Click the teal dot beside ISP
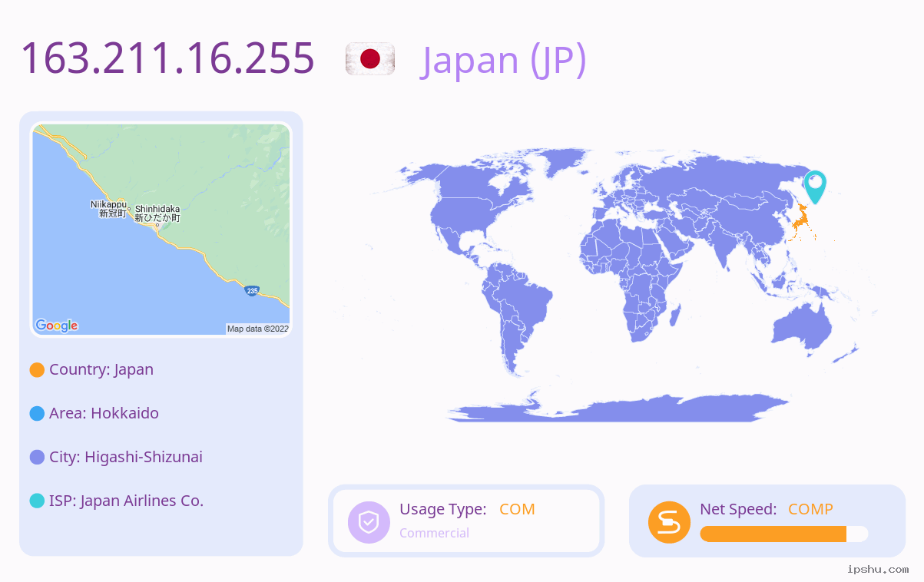 pos(37,501)
